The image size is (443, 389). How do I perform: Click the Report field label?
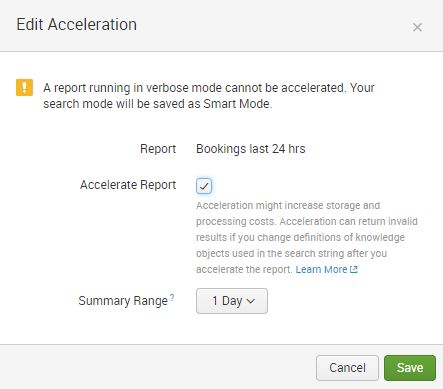tap(158, 149)
